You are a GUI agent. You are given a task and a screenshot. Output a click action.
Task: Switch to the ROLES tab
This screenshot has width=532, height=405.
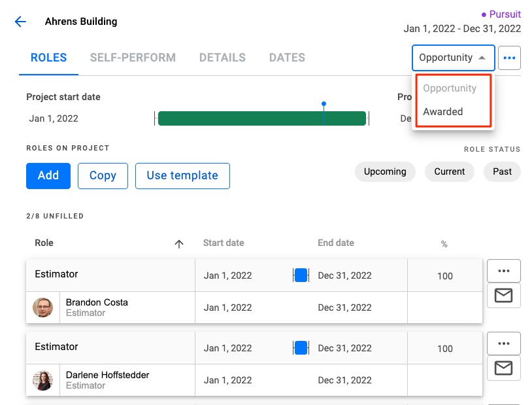[48, 58]
